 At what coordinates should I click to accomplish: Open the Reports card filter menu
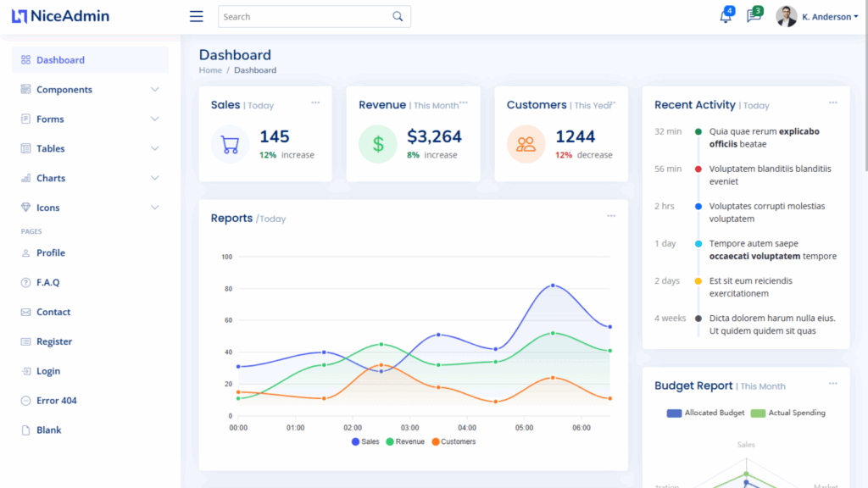[611, 216]
